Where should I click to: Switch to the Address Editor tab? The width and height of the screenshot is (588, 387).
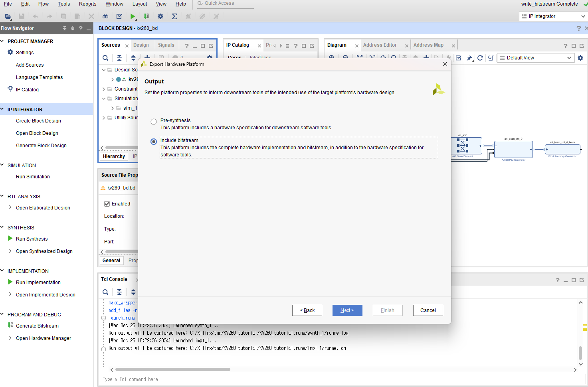pyautogui.click(x=380, y=45)
